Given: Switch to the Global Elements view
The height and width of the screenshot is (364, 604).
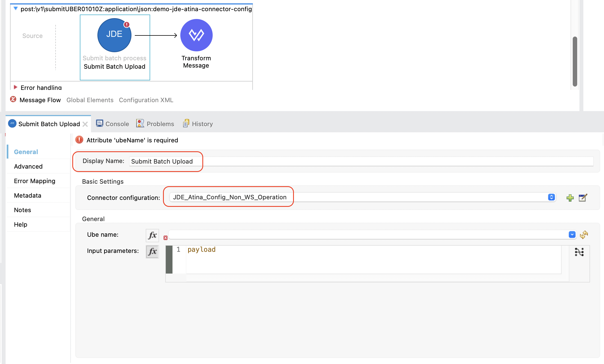Looking at the screenshot, I should pyautogui.click(x=90, y=100).
